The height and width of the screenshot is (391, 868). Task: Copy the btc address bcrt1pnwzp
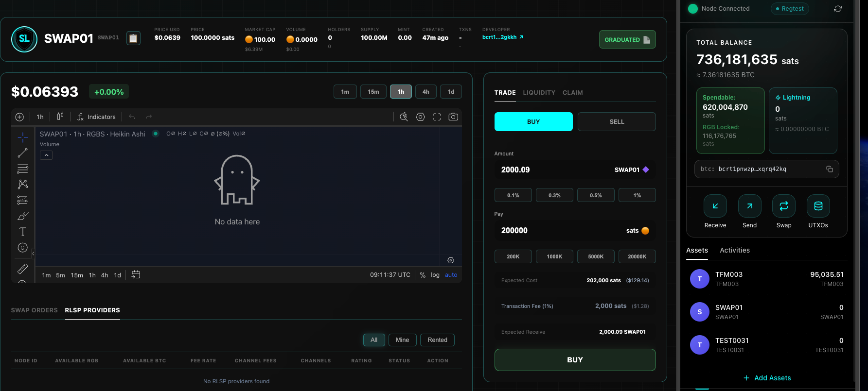click(830, 169)
